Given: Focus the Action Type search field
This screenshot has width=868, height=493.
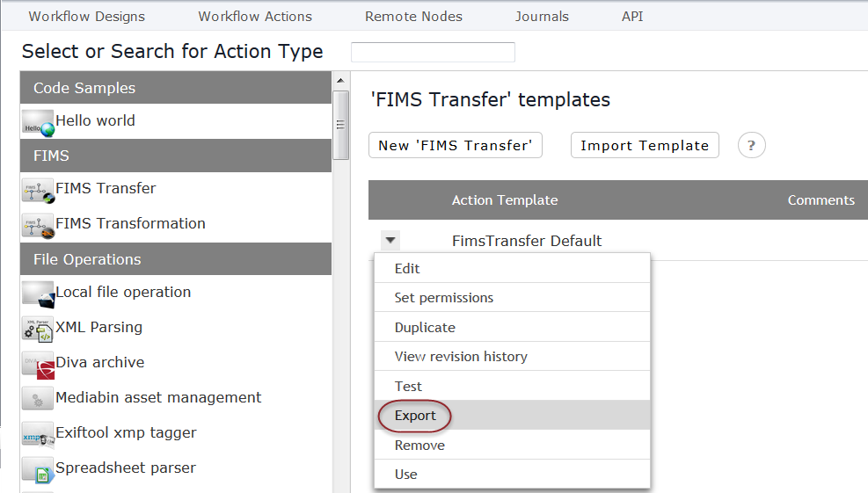Looking at the screenshot, I should pyautogui.click(x=433, y=52).
